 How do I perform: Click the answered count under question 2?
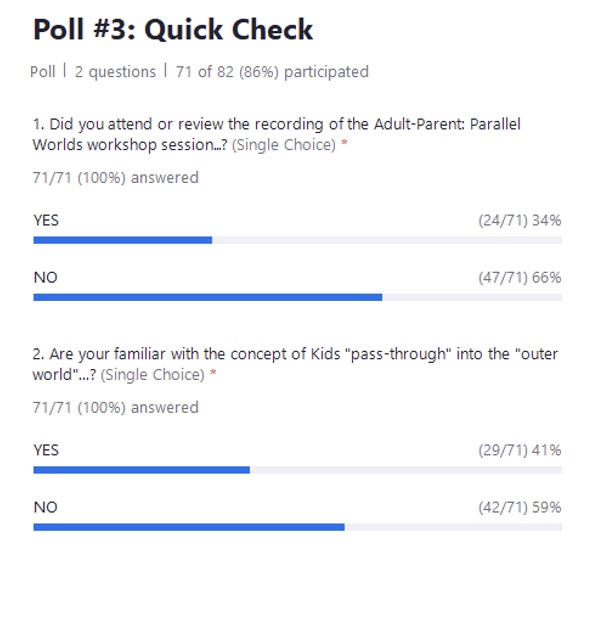(115, 408)
